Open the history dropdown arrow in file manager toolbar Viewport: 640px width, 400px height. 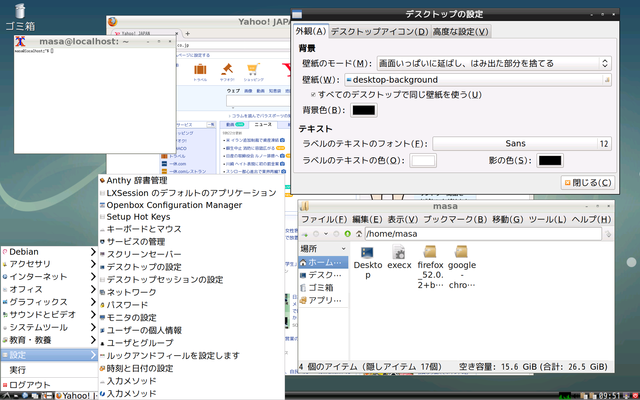tap(326, 234)
